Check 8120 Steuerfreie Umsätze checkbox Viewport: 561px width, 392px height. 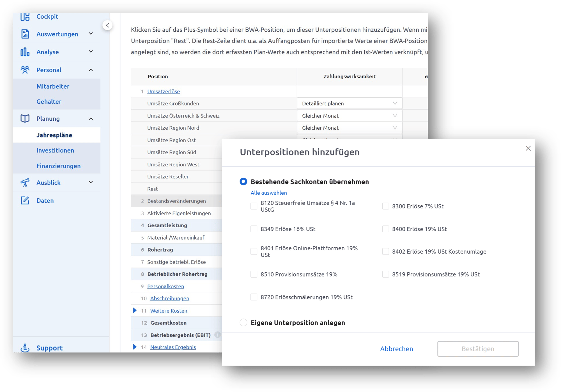(x=254, y=206)
